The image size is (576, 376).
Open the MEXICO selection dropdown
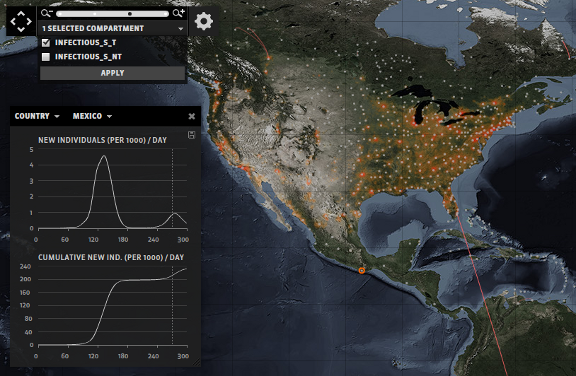[x=92, y=116]
